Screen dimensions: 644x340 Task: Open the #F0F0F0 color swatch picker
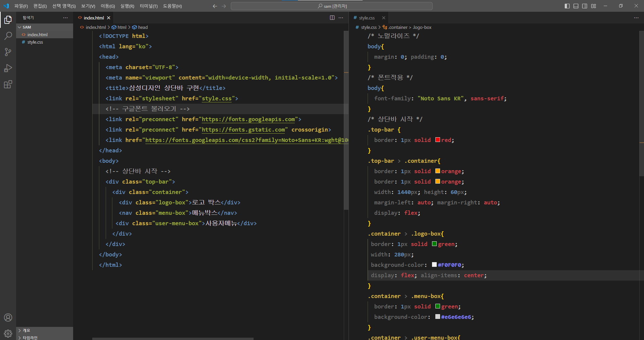(434, 264)
